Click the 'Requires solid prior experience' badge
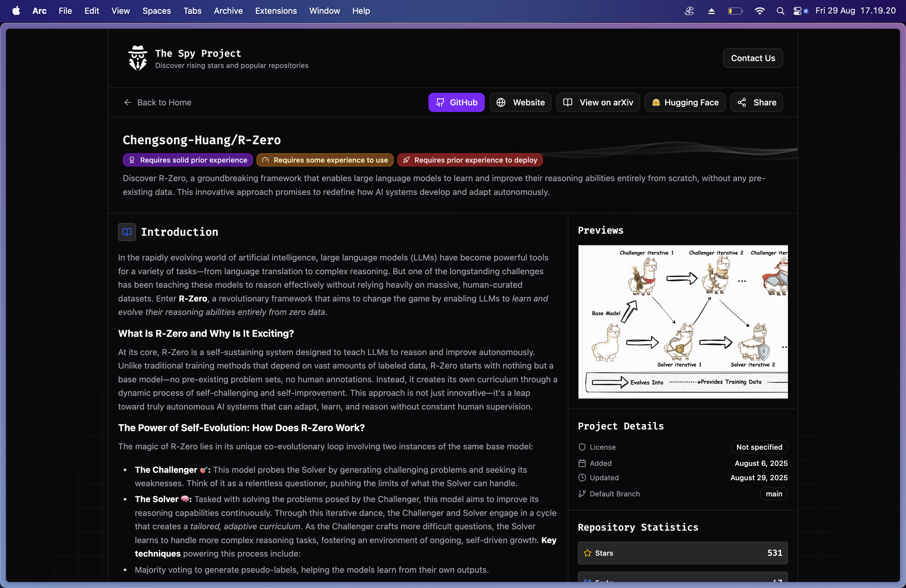The image size is (906, 588). 187,160
